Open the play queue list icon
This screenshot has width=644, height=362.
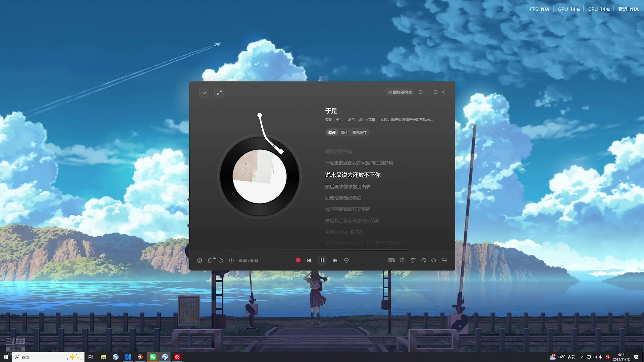point(444,260)
